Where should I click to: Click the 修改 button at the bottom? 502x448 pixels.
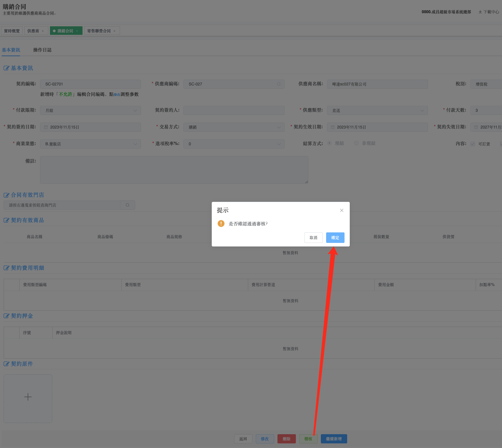(x=265, y=439)
